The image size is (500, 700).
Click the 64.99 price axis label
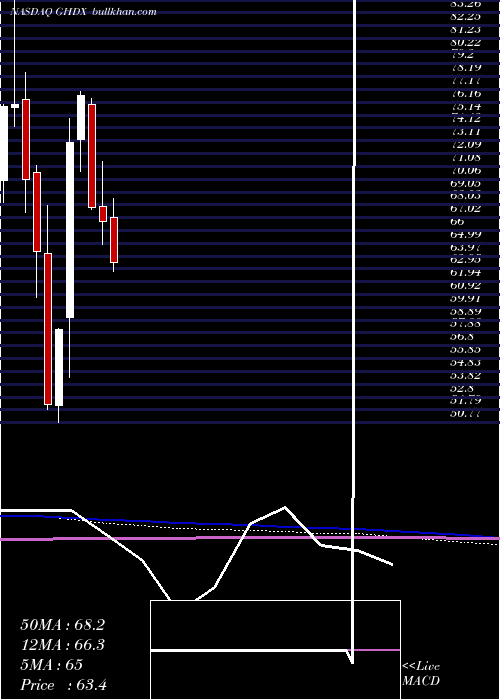[x=466, y=234]
